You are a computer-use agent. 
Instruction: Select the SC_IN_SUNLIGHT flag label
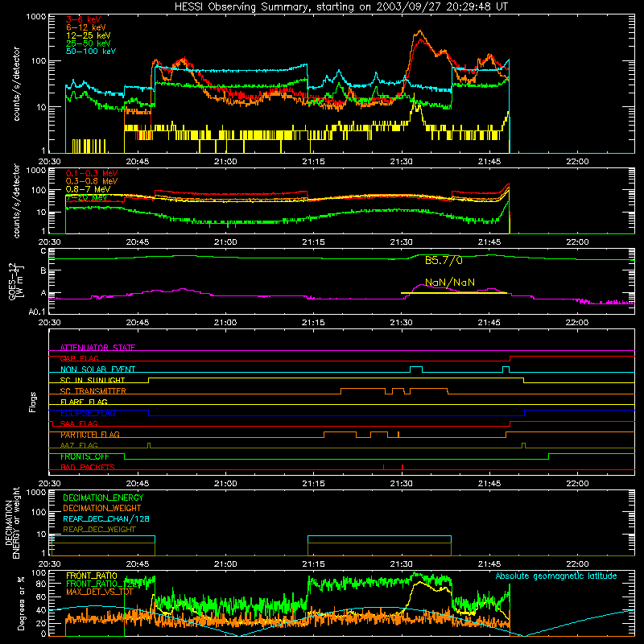pyautogui.click(x=93, y=380)
